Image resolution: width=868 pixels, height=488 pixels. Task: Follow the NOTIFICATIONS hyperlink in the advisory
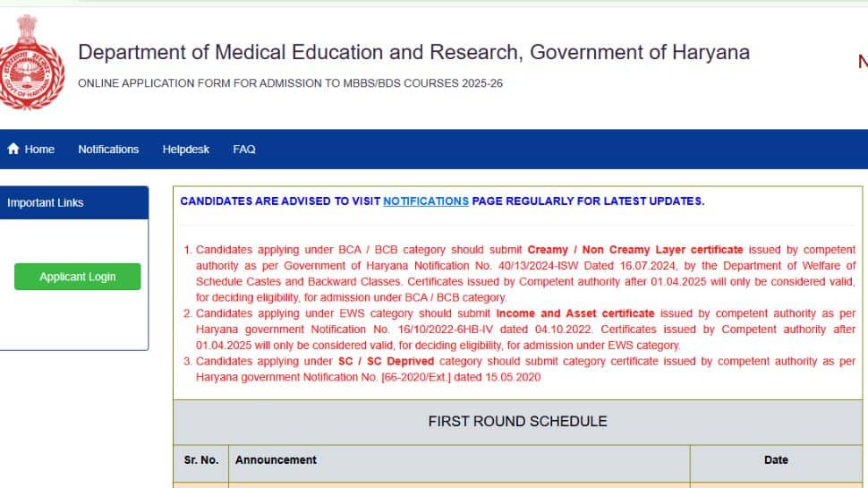coord(426,201)
